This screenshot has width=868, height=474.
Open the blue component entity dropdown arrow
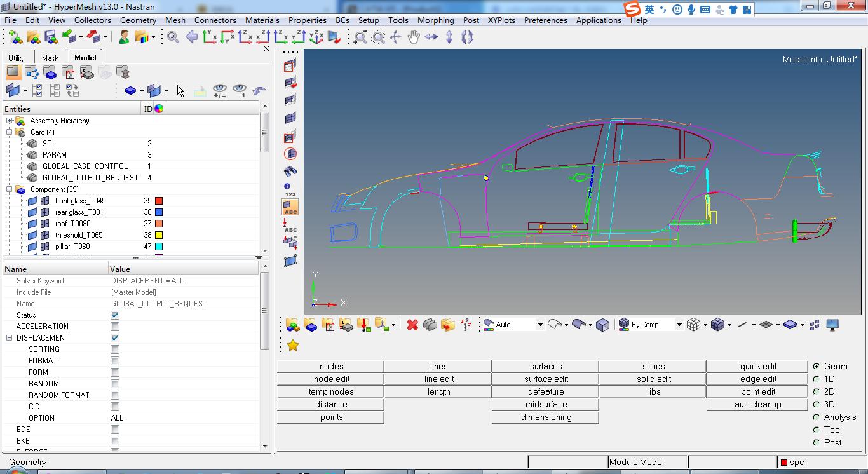(142, 91)
